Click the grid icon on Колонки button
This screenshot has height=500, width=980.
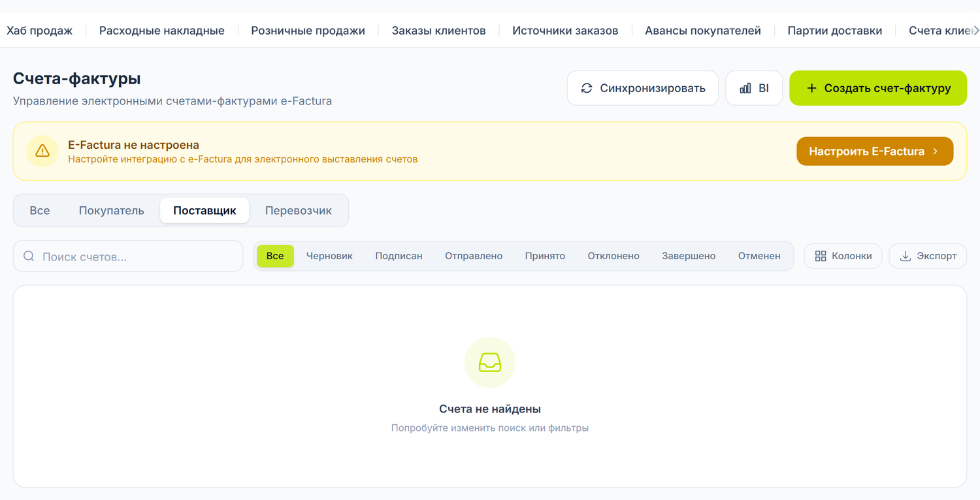point(821,256)
